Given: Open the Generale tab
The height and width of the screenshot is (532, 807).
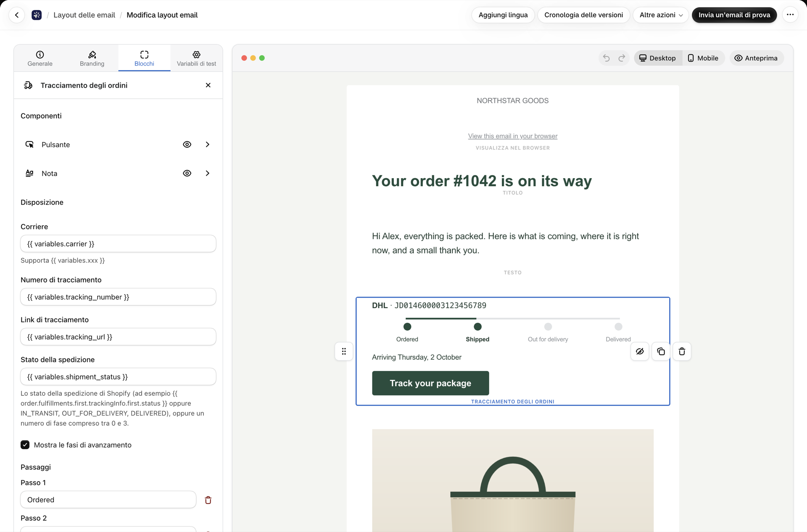Looking at the screenshot, I should click(40, 58).
